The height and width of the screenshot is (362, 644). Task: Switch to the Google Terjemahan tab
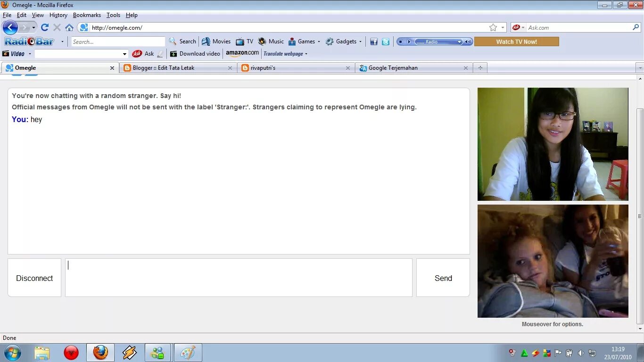pyautogui.click(x=413, y=68)
